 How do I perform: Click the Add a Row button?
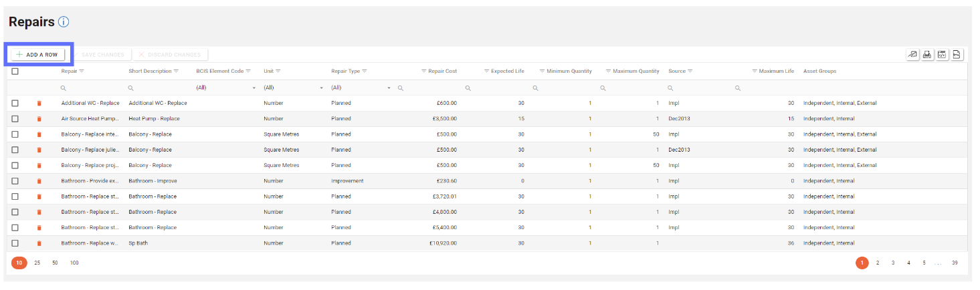[x=37, y=55]
